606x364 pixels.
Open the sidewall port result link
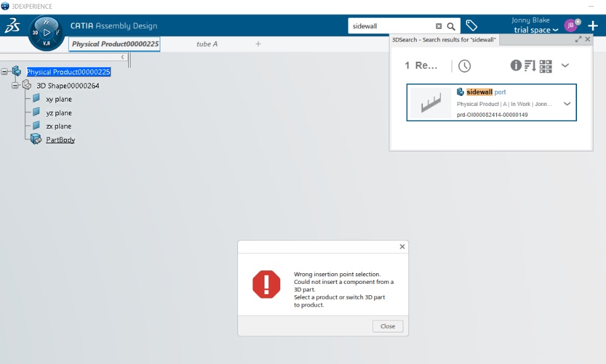coord(486,92)
